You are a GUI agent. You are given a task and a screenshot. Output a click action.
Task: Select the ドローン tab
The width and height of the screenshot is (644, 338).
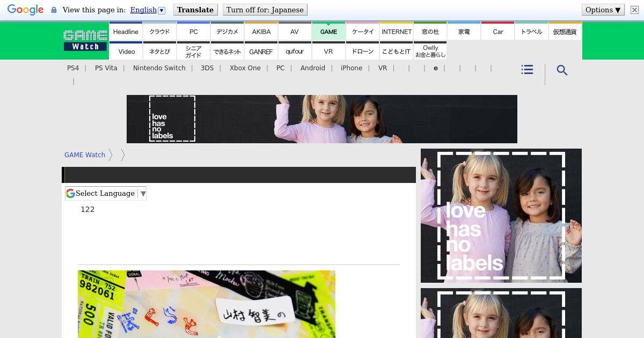point(362,51)
